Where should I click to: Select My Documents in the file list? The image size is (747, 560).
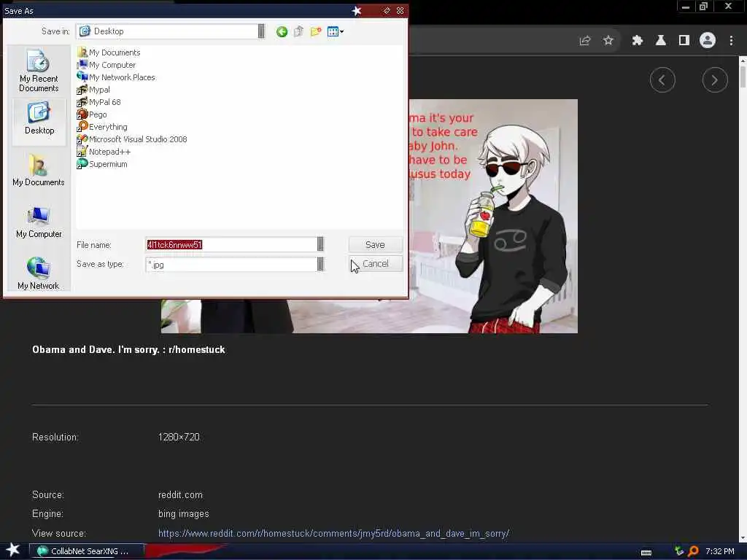(109, 52)
